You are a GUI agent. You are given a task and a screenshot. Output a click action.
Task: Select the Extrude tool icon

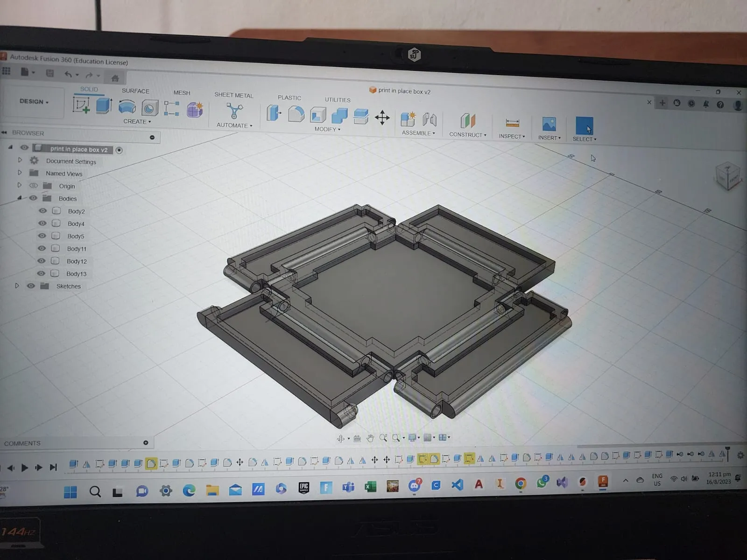point(104,106)
